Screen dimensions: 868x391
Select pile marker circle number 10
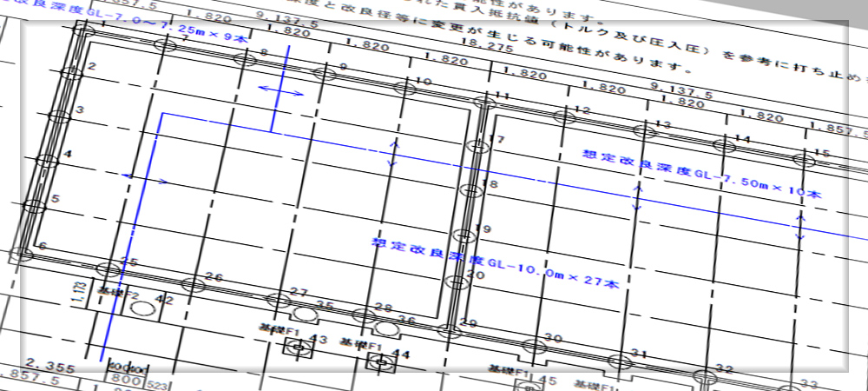point(404,88)
